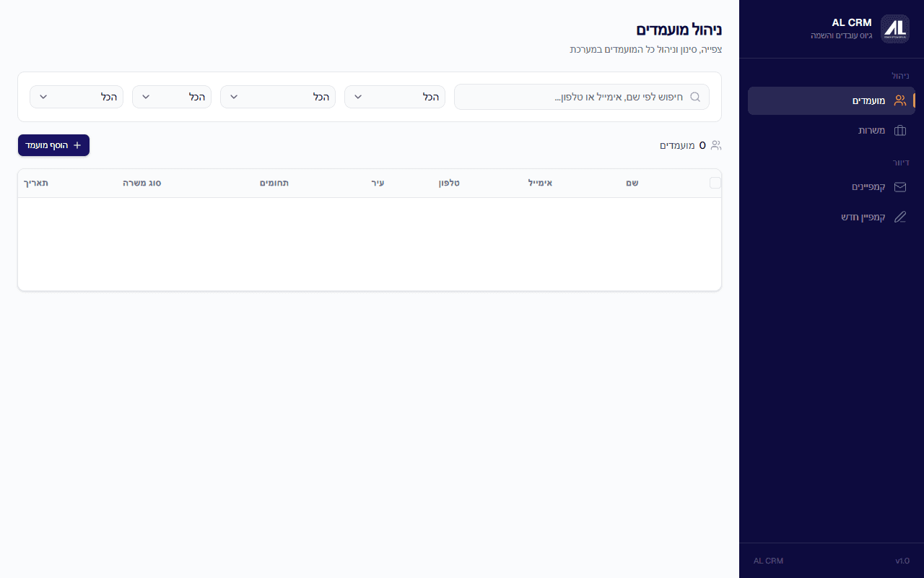The image size is (924, 578).
Task: Expand the leftmost הכל filter dropdown
Action: 77,97
